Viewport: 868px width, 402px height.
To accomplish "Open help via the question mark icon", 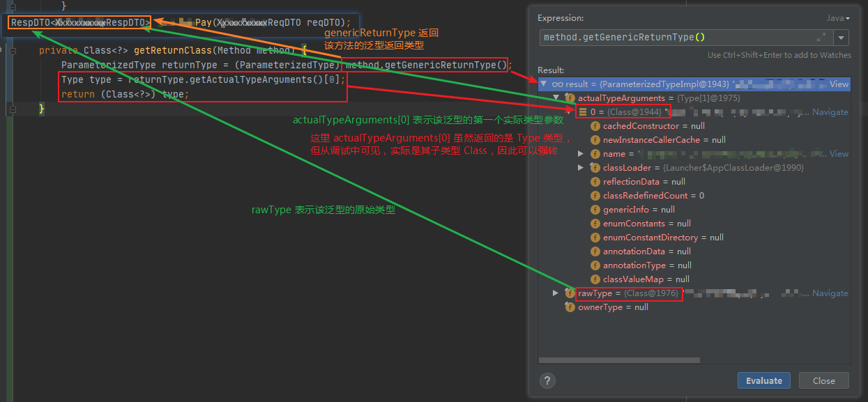I will pyautogui.click(x=547, y=380).
